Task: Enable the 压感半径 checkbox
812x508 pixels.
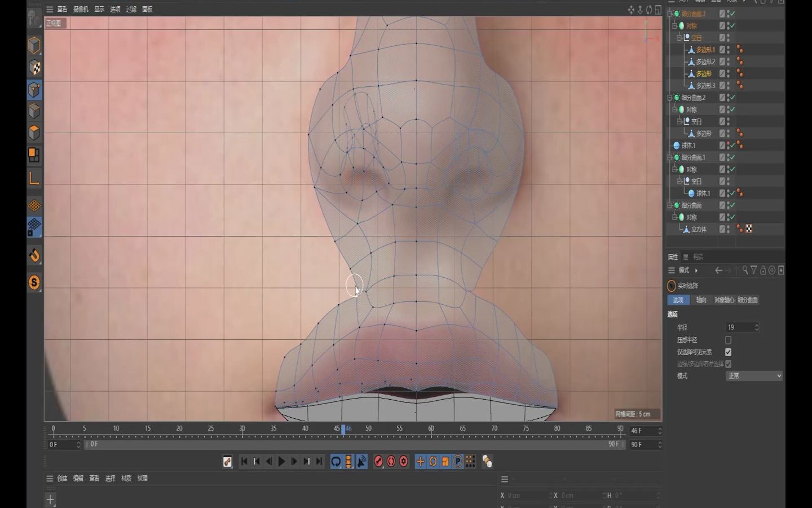Action: pyautogui.click(x=728, y=340)
